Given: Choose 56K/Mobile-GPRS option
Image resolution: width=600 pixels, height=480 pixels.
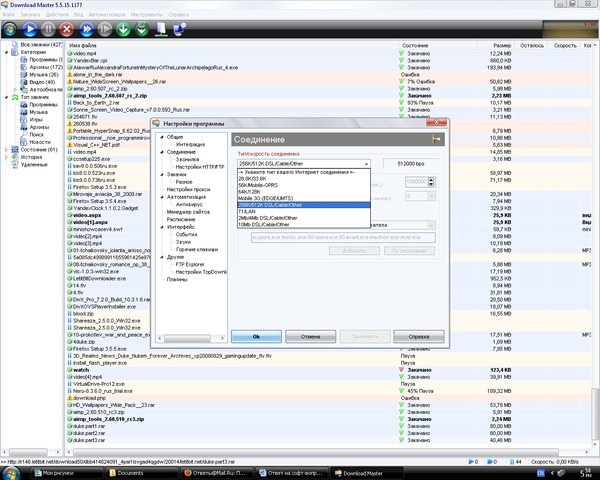Looking at the screenshot, I should tap(304, 185).
